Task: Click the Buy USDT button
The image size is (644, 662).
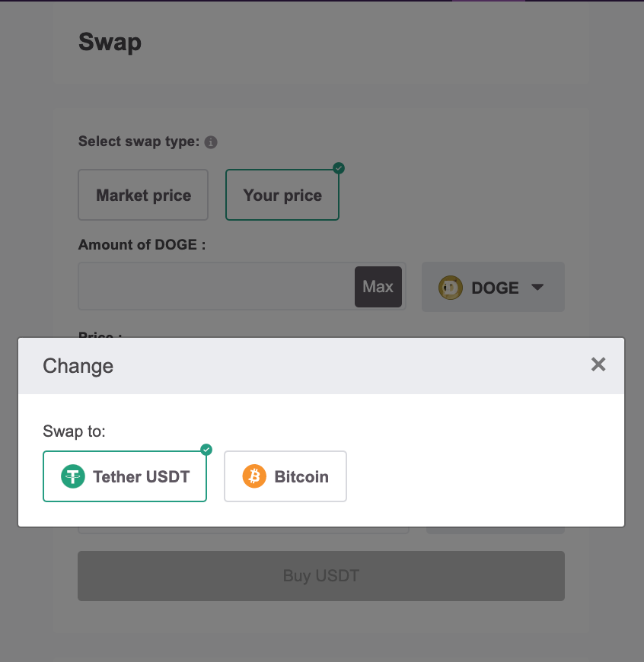Action: (x=321, y=576)
